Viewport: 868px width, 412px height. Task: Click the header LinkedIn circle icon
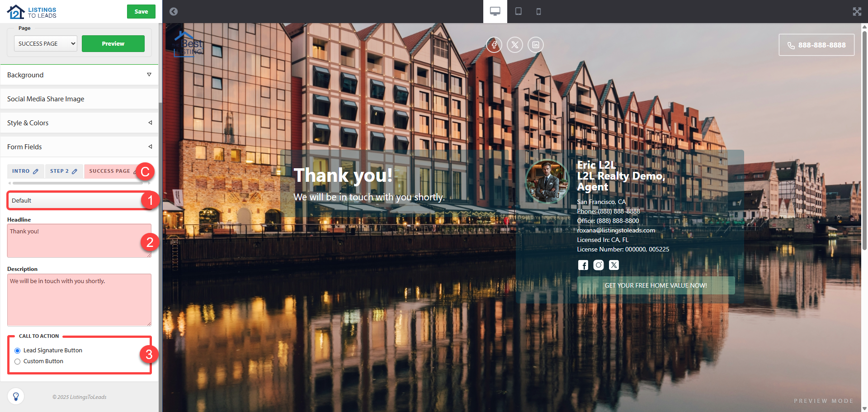pyautogui.click(x=536, y=45)
